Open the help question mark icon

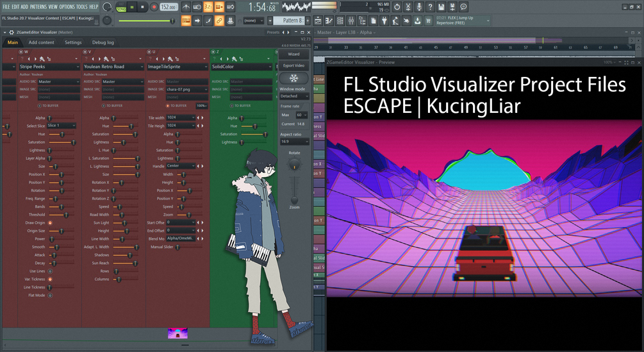pos(430,7)
